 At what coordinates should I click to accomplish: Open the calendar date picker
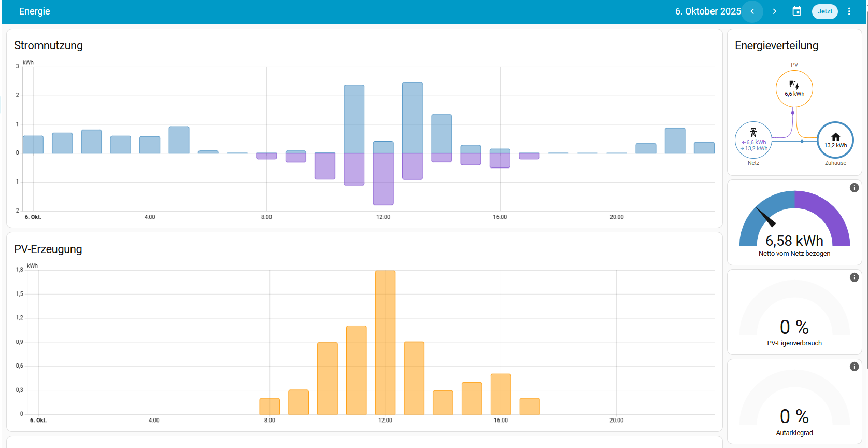click(797, 11)
